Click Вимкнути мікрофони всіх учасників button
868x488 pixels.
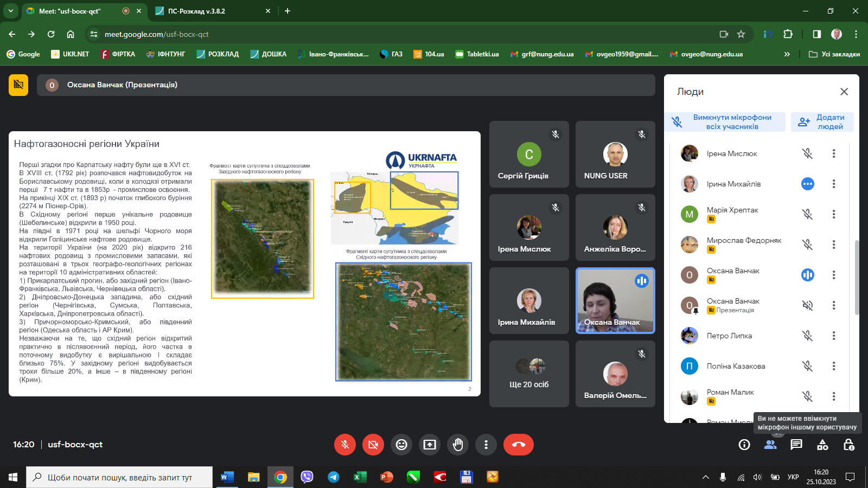(x=725, y=122)
